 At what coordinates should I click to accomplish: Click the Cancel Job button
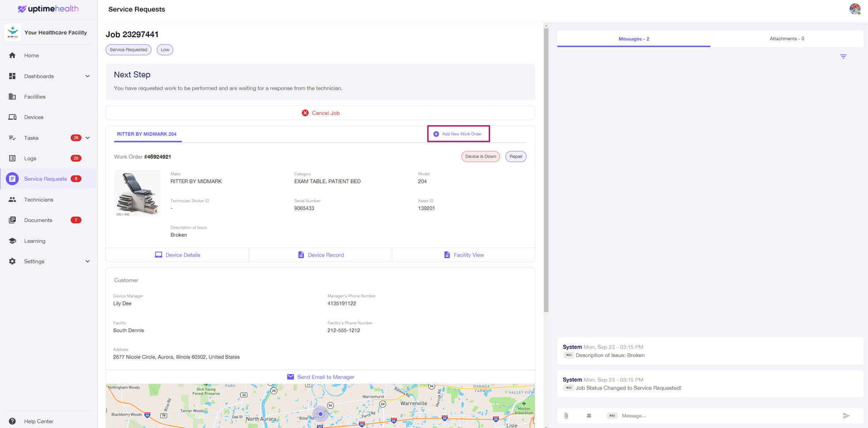(320, 113)
